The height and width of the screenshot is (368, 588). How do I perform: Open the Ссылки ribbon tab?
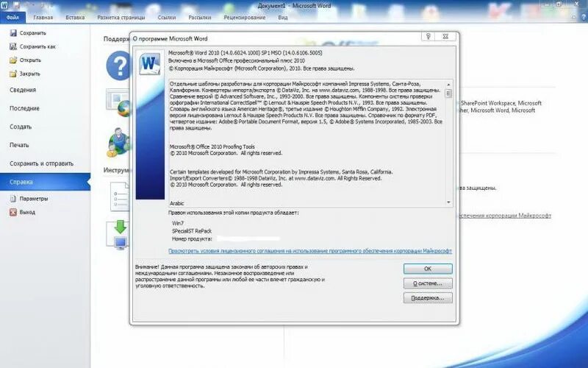coord(167,17)
